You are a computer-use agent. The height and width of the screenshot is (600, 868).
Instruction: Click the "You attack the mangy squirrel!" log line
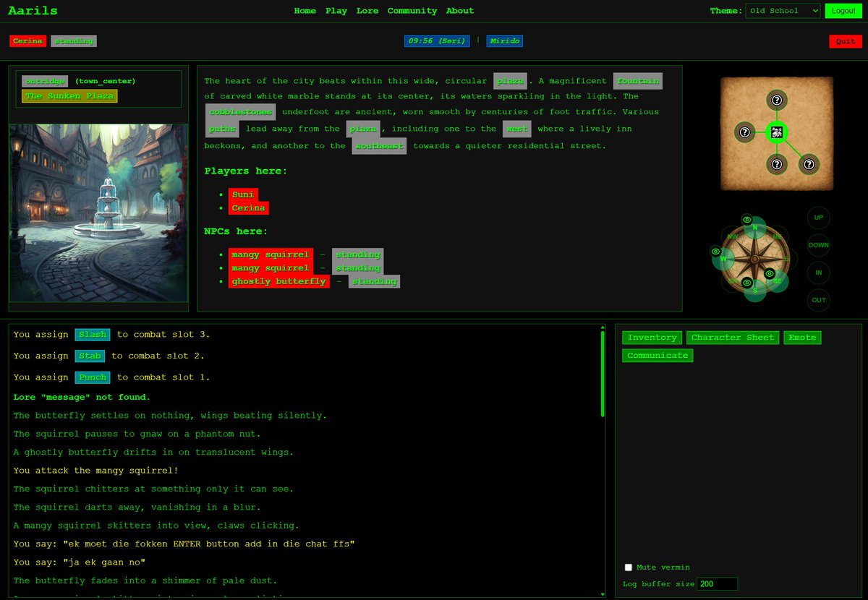pyautogui.click(x=95, y=471)
